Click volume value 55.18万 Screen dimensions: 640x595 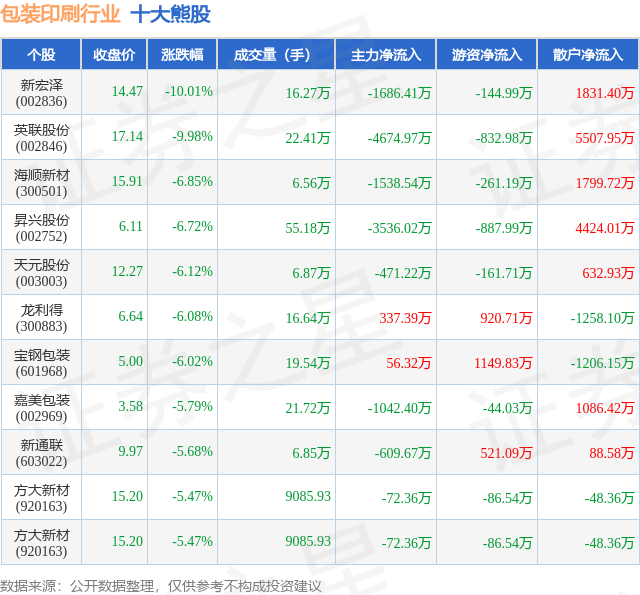tap(308, 228)
